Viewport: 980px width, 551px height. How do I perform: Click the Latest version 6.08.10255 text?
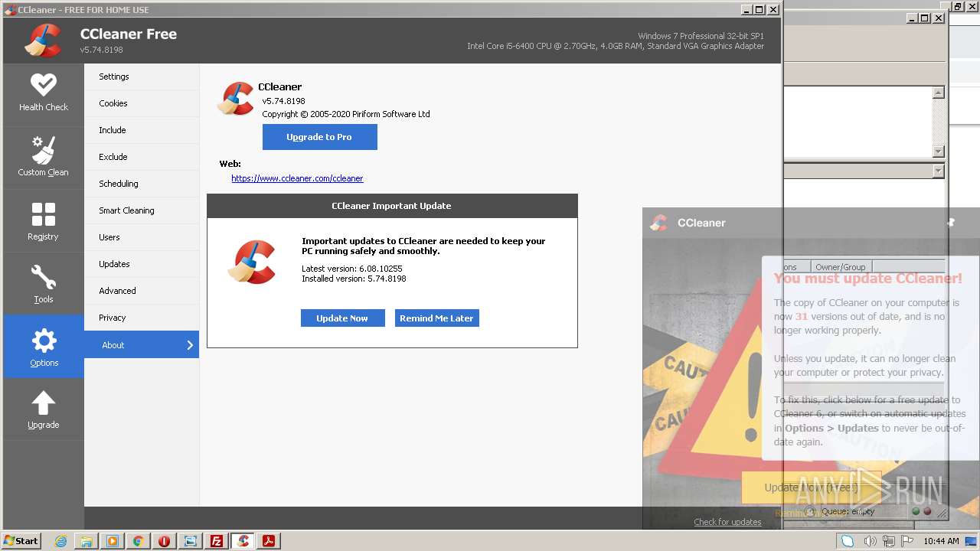[x=352, y=269]
